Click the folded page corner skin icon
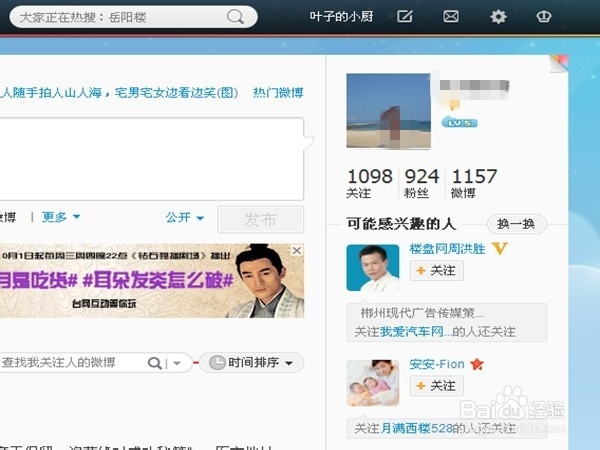Image resolution: width=600 pixels, height=450 pixels. click(558, 64)
